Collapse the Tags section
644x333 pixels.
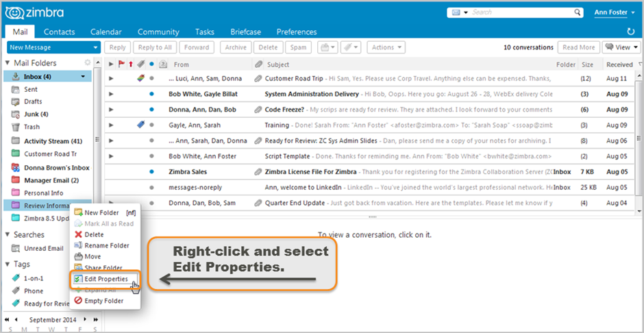click(x=8, y=264)
